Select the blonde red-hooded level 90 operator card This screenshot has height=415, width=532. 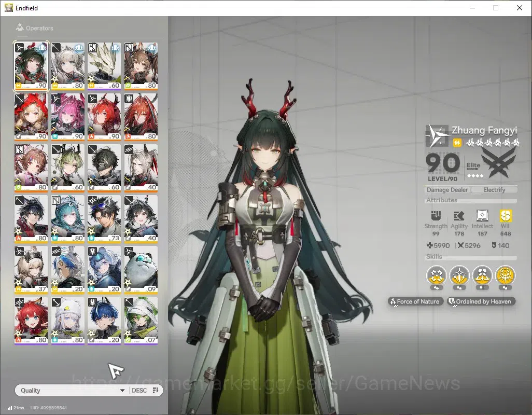click(31, 117)
